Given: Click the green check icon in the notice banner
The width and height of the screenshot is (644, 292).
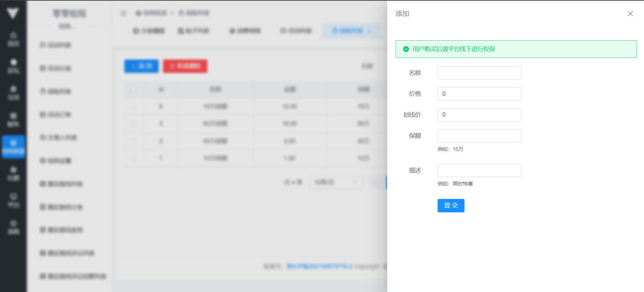Looking at the screenshot, I should click(x=406, y=49).
